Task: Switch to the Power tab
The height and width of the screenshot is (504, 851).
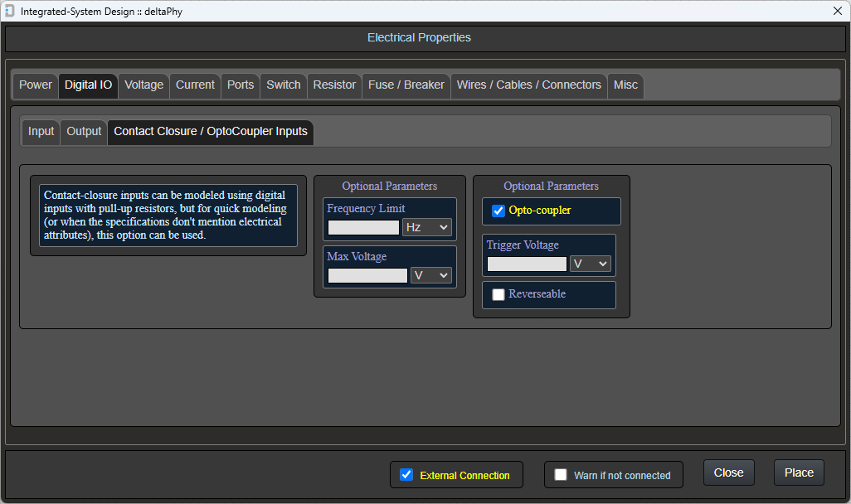Action: [36, 85]
